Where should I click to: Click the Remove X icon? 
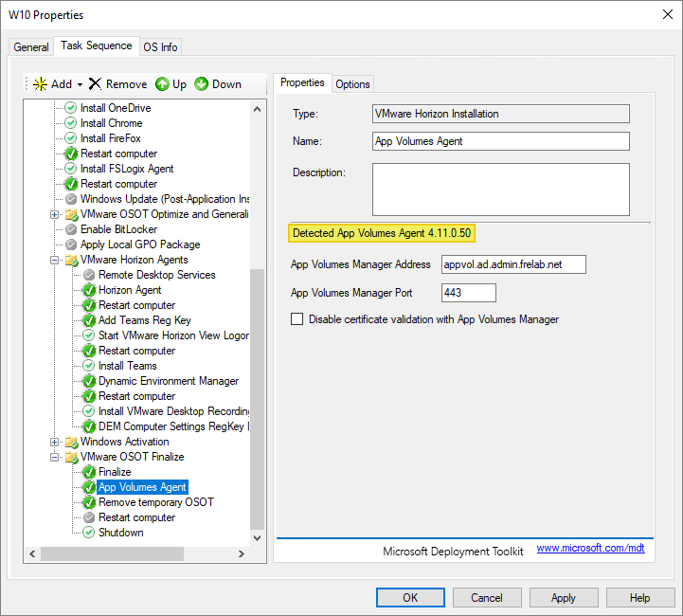tap(95, 84)
